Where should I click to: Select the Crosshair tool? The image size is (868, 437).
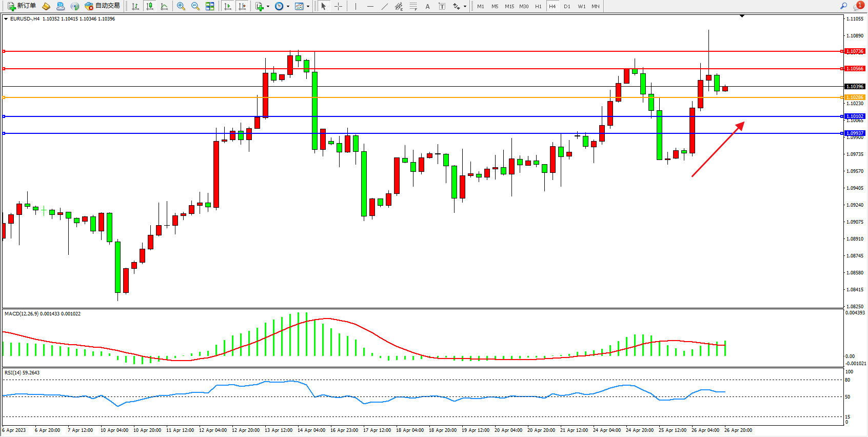[x=339, y=6]
